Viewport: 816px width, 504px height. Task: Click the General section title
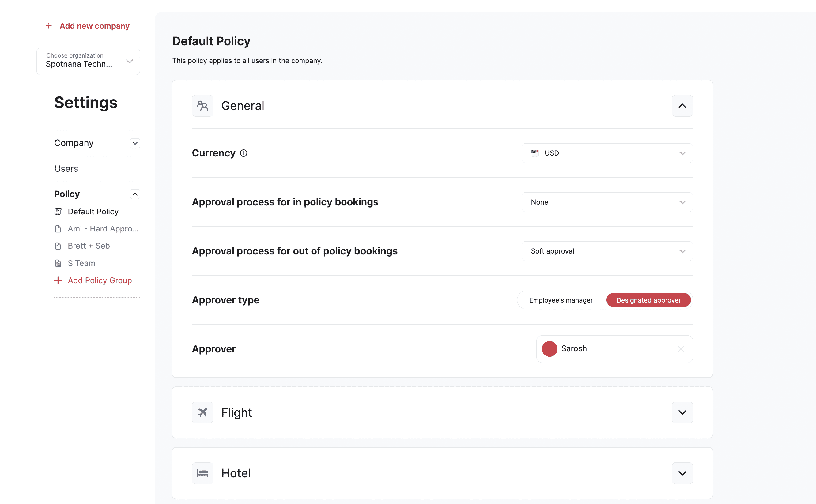coord(243,106)
